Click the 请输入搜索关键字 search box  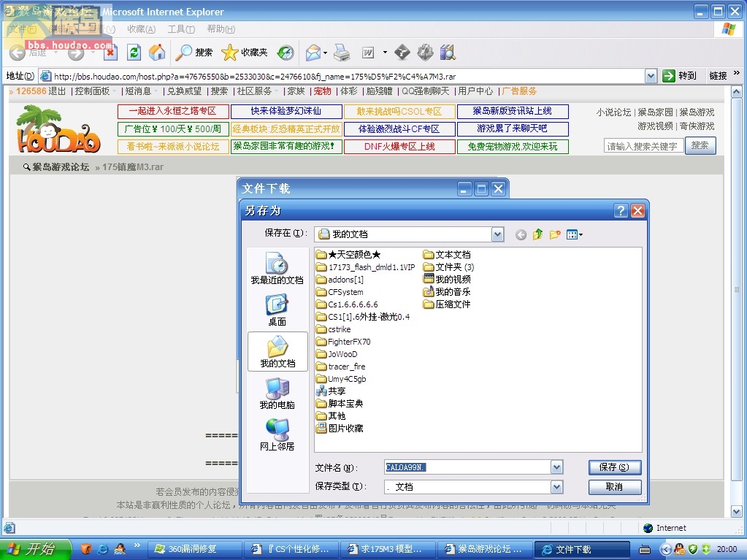pos(643,146)
